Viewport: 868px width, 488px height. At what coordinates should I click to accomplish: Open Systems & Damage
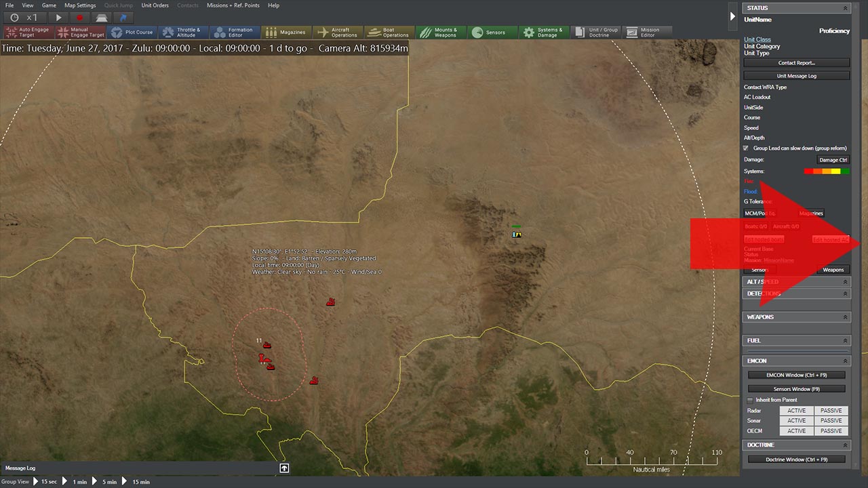[x=545, y=33]
